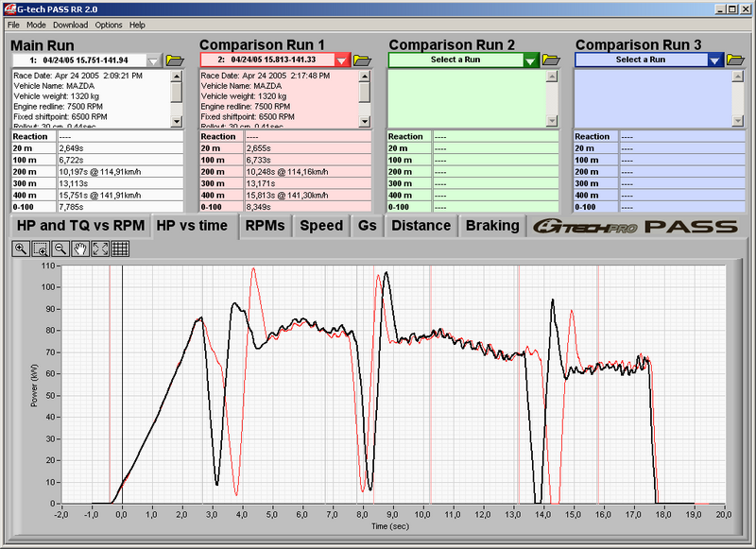Click Main Run 100 m value 6,722s
The image size is (756, 549).
pos(120,160)
